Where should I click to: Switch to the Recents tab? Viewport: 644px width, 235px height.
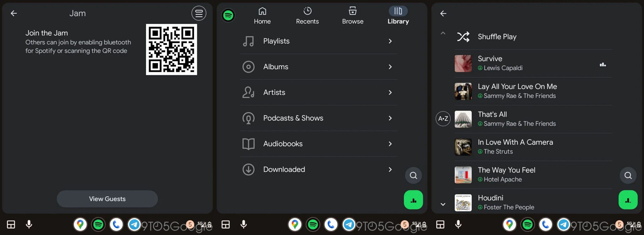(307, 16)
